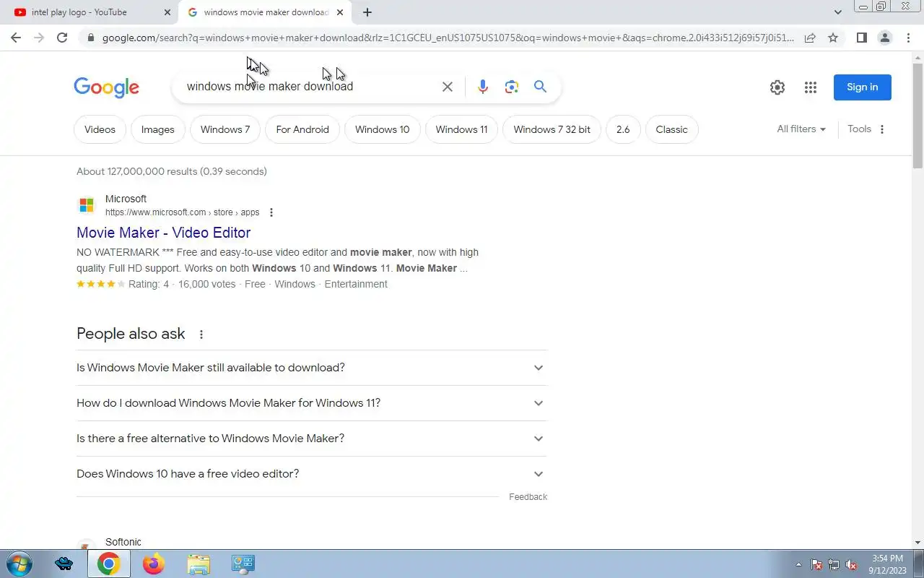Open the bug icon app in taskbar
Image resolution: width=924 pixels, height=578 pixels.
pos(64,564)
